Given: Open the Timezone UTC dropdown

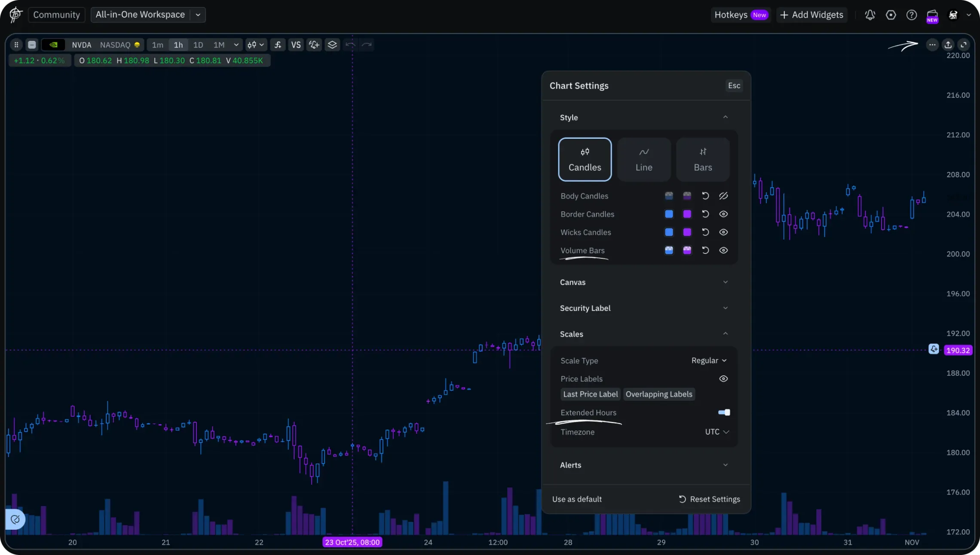Looking at the screenshot, I should tap(717, 432).
